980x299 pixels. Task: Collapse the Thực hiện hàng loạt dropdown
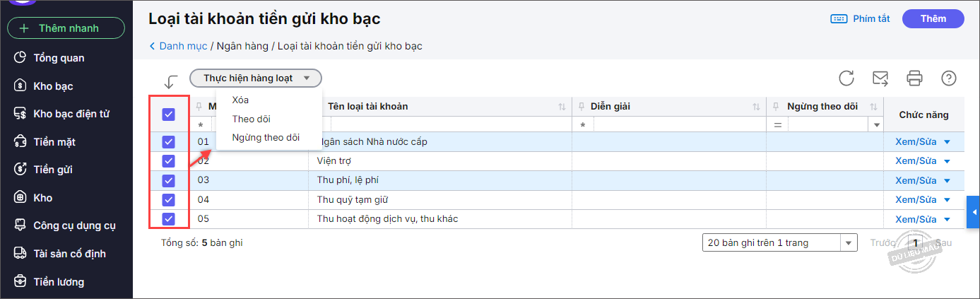(x=256, y=78)
